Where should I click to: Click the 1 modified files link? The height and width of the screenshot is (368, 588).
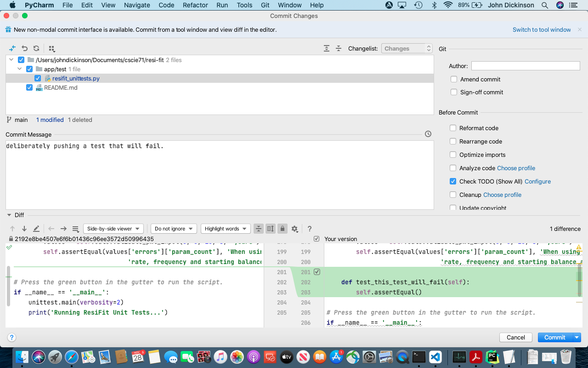(x=50, y=120)
